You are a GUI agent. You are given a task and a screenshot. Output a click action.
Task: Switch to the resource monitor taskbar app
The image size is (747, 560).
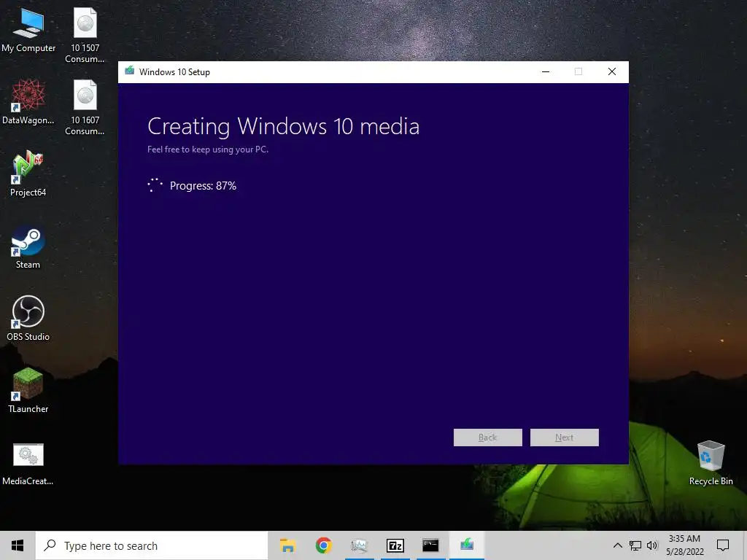pyautogui.click(x=359, y=545)
